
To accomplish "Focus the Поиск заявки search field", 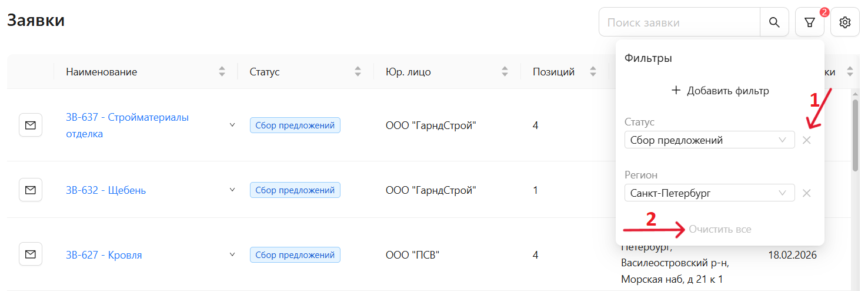I will 679,22.
